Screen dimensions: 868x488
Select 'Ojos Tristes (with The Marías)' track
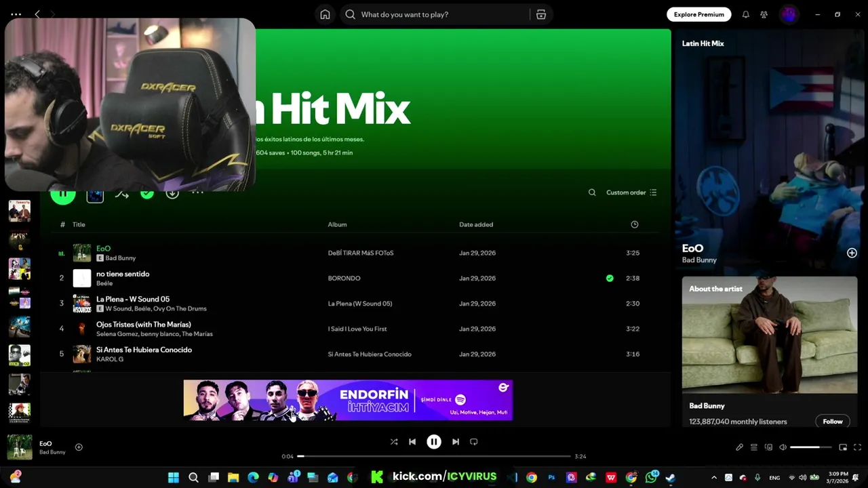point(144,325)
